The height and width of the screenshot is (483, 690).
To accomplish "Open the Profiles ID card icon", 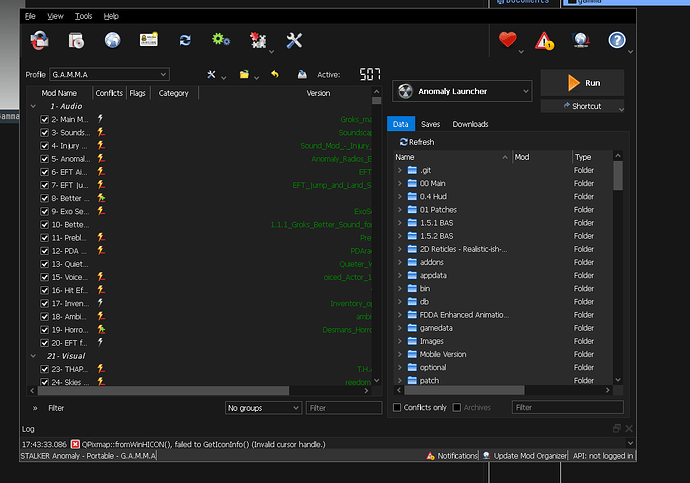I will (149, 40).
